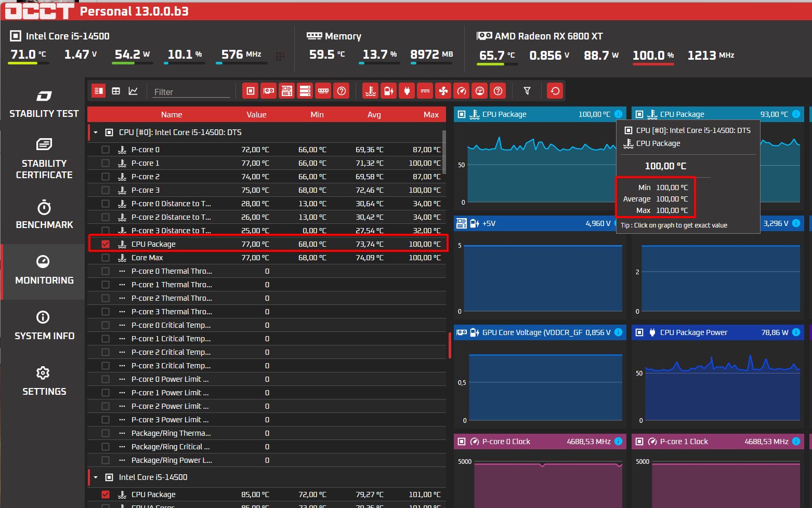Viewport: 812px width, 508px height.
Task: Toggle the CPU sensor filter icon
Action: pos(251,91)
